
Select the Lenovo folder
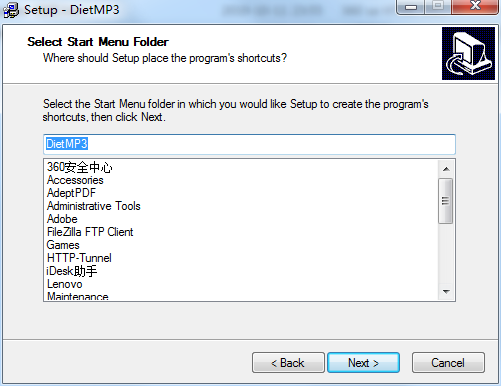(65, 284)
